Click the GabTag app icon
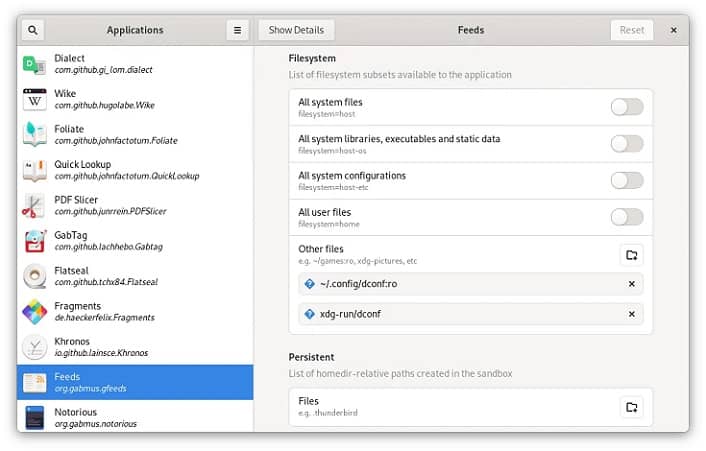This screenshot has width=706, height=451. [35, 241]
